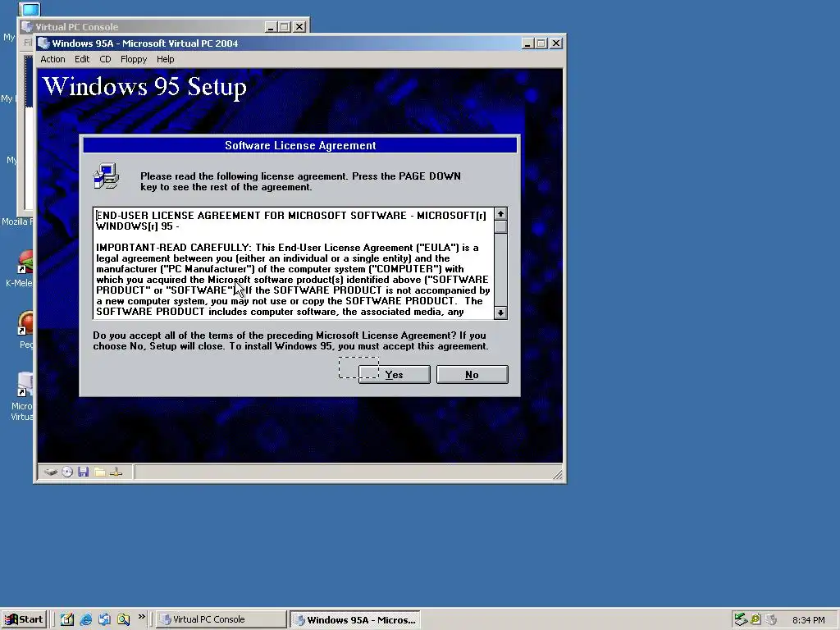
Task: Click the search icon in quick launch
Action: 123,619
